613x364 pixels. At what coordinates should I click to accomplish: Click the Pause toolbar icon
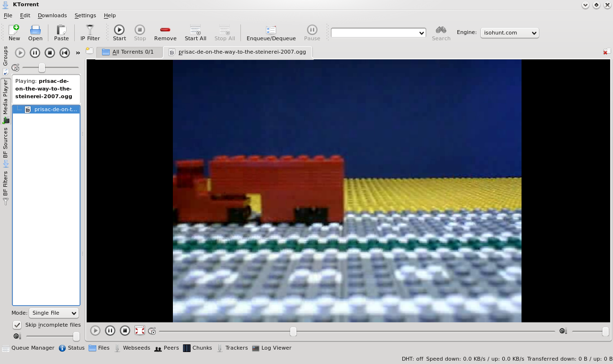[x=312, y=33]
